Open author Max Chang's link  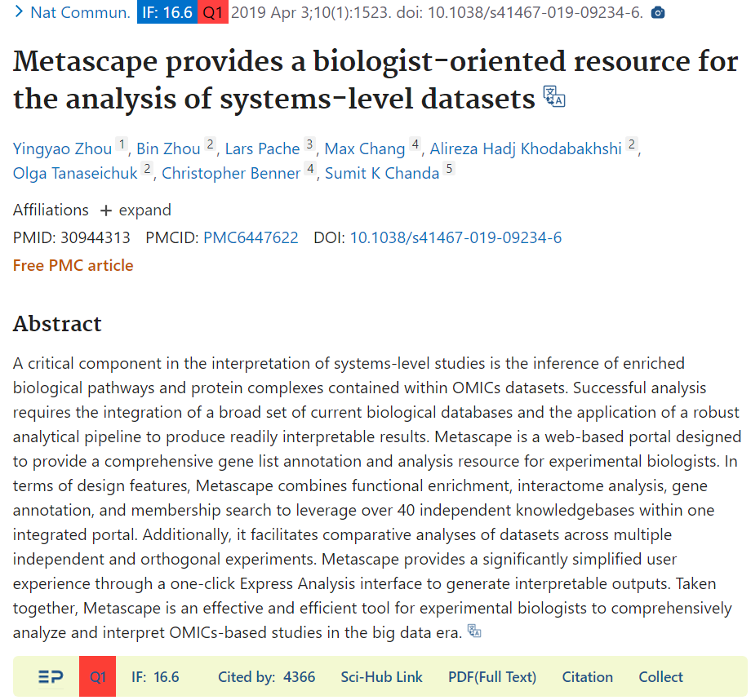click(x=365, y=149)
